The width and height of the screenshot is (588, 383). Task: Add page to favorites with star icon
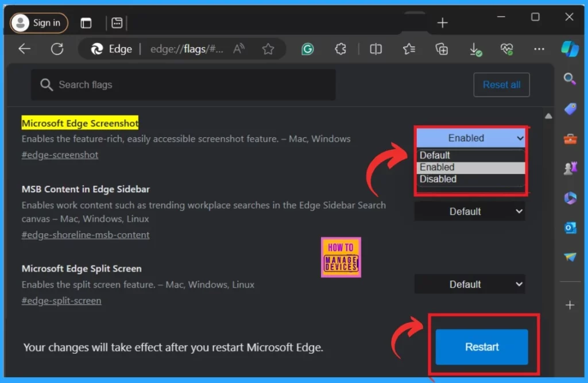pos(268,49)
